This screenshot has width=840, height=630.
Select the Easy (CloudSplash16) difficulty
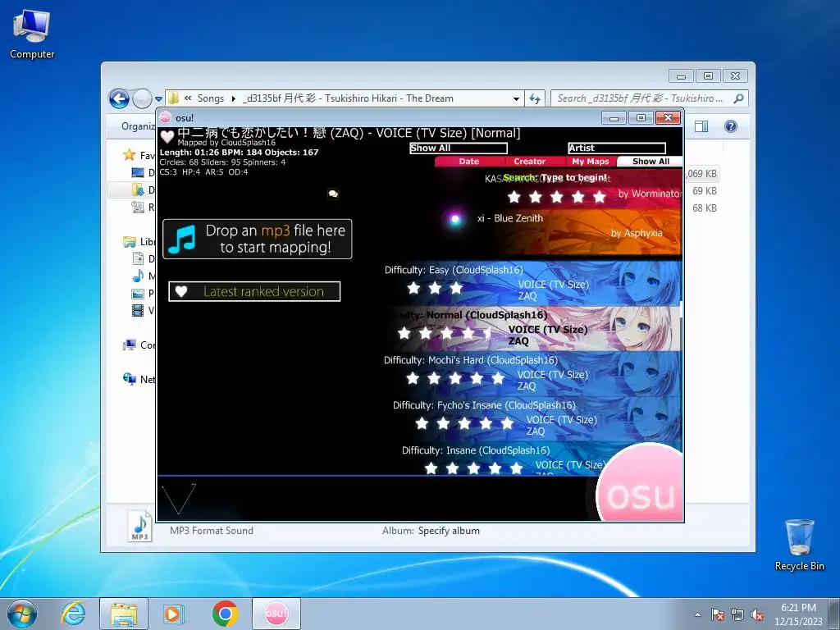pos(533,283)
